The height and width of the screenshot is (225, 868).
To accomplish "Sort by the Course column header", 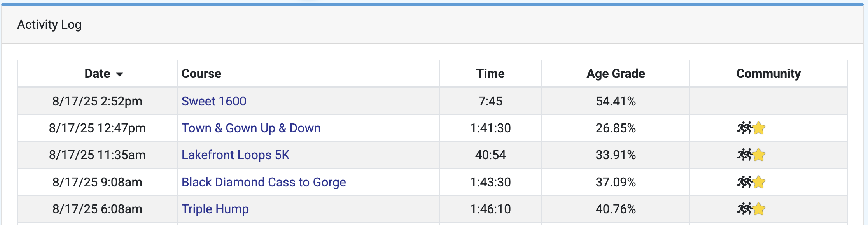I will pyautogui.click(x=201, y=74).
